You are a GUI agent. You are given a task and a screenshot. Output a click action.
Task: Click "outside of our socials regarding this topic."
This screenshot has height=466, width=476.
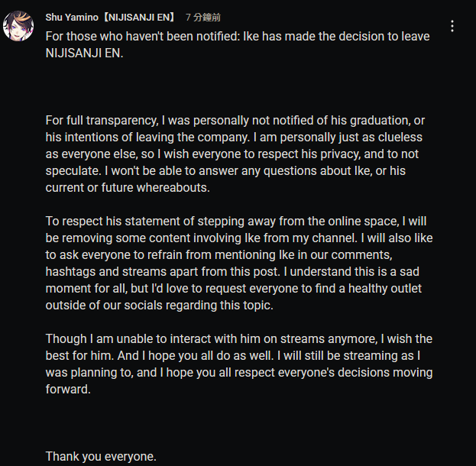click(160, 306)
